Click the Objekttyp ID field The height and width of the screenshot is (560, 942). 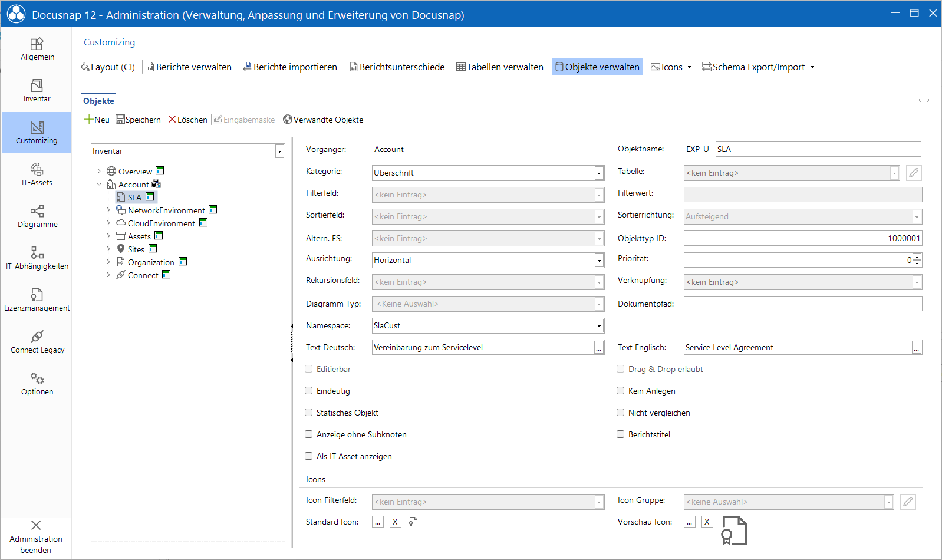[x=803, y=238]
